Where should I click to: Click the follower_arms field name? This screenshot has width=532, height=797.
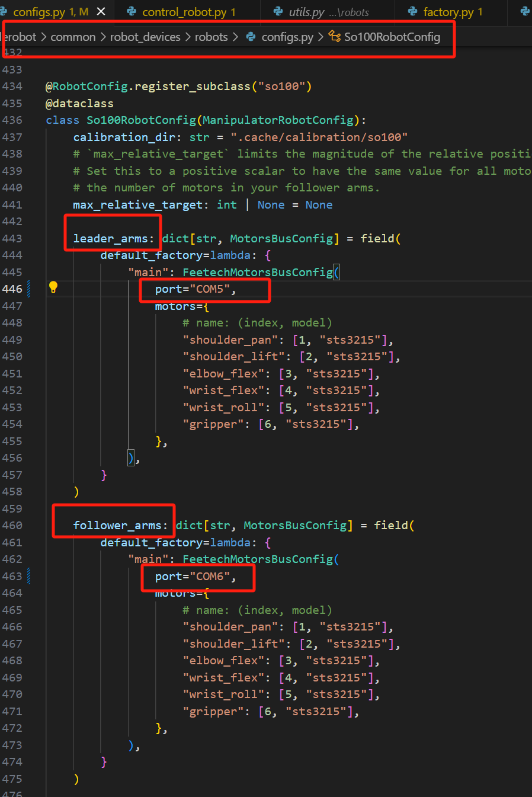point(117,525)
